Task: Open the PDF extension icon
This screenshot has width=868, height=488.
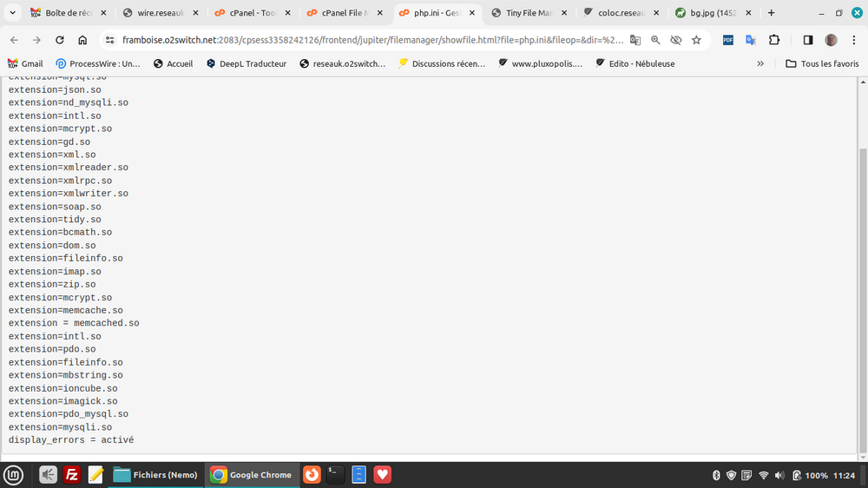Action: coord(728,40)
